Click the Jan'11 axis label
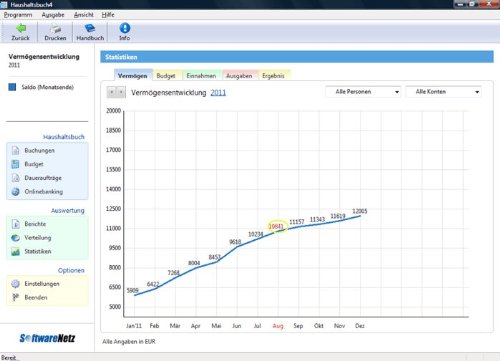The image size is (500, 361). click(x=134, y=326)
